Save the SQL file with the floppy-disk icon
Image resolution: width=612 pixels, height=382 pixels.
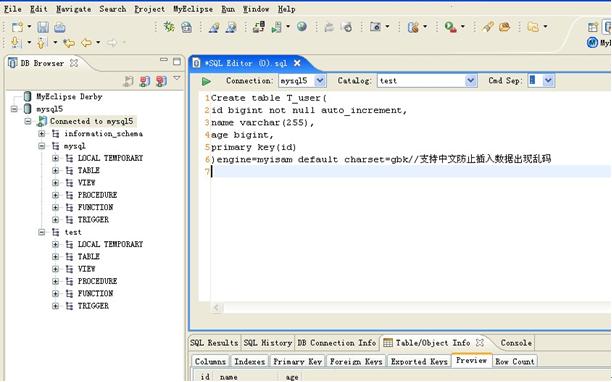tap(43, 27)
